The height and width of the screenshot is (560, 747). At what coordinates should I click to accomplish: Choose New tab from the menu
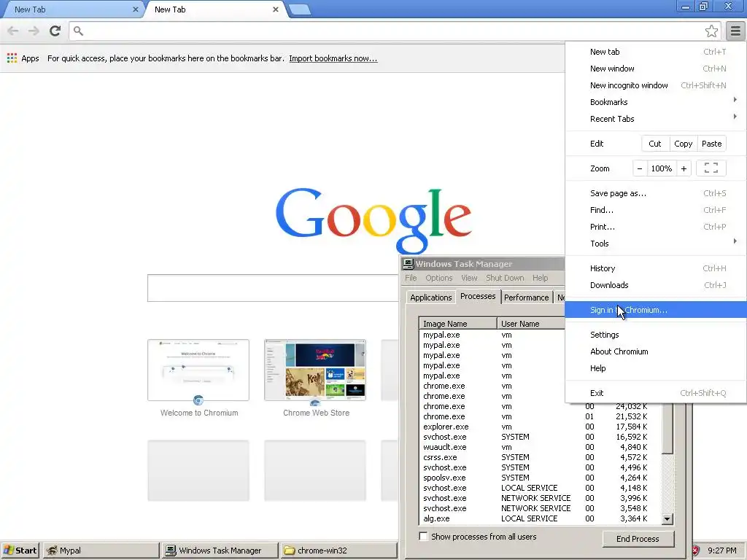[656, 52]
